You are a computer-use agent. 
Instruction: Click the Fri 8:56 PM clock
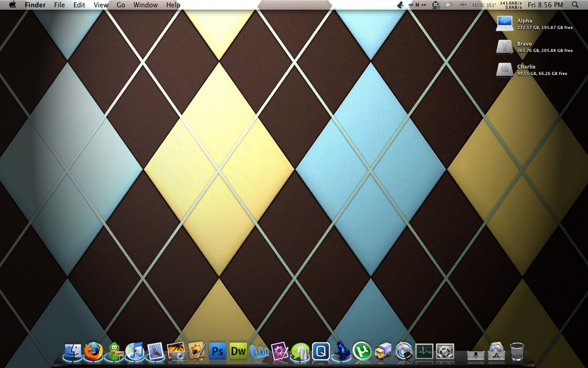pyautogui.click(x=545, y=5)
